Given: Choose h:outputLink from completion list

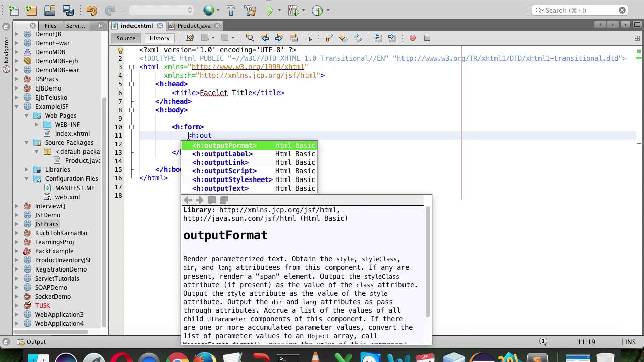Looking at the screenshot, I should point(249,162).
